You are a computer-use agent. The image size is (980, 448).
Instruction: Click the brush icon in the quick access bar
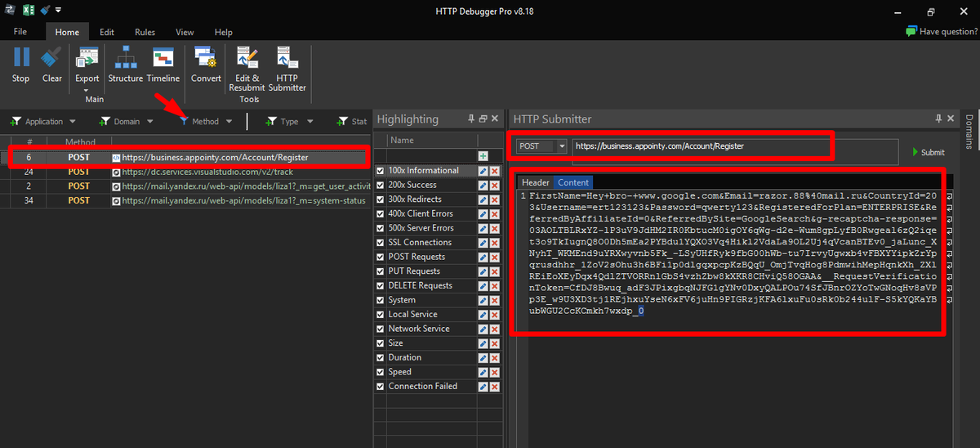point(45,10)
